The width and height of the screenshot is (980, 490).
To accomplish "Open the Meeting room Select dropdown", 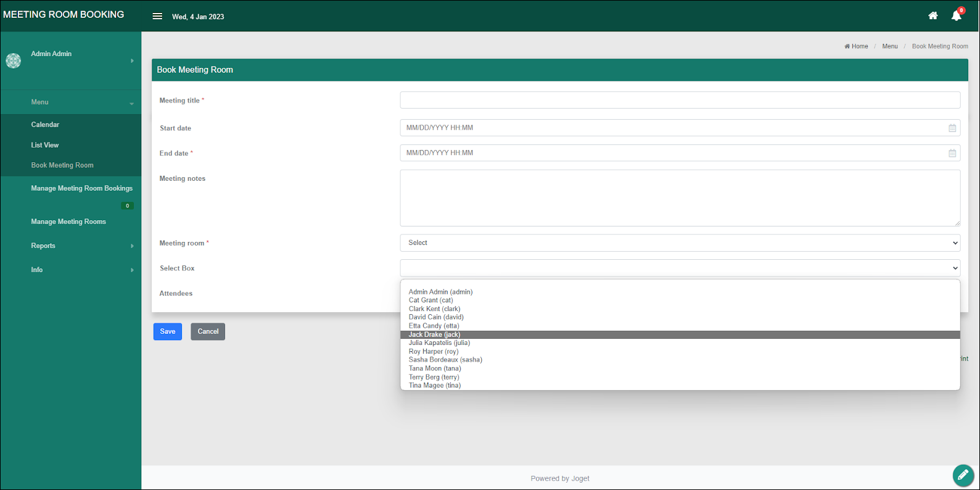I will [680, 243].
